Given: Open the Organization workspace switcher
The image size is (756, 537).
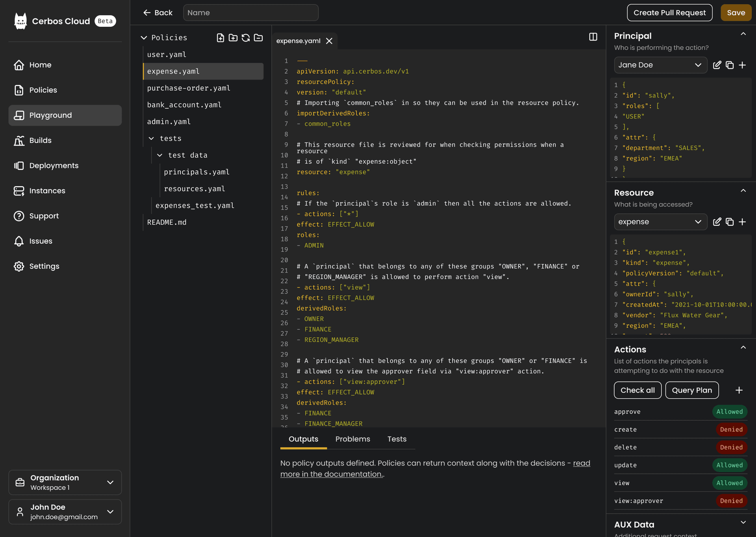Looking at the screenshot, I should (x=65, y=482).
